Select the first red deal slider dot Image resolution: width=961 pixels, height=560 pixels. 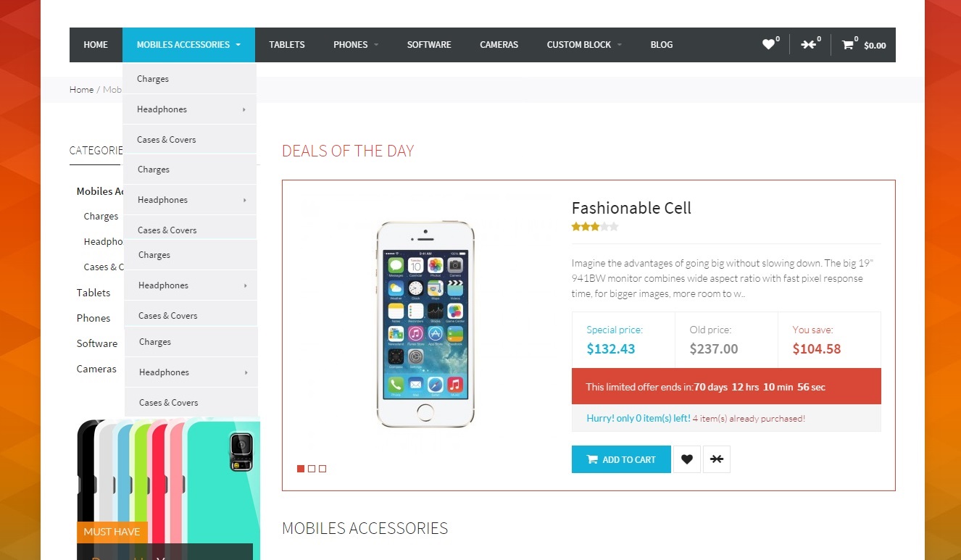pyautogui.click(x=301, y=469)
